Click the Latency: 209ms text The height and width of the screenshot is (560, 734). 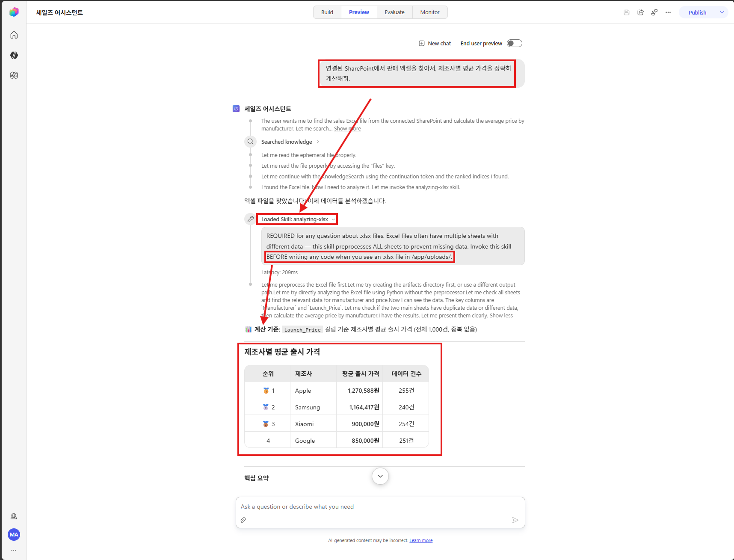click(x=279, y=273)
